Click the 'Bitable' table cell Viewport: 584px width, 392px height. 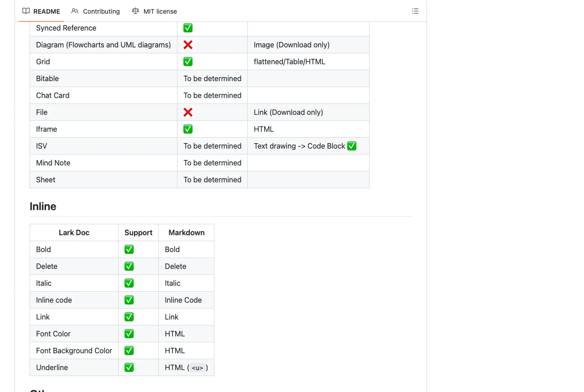(x=104, y=78)
